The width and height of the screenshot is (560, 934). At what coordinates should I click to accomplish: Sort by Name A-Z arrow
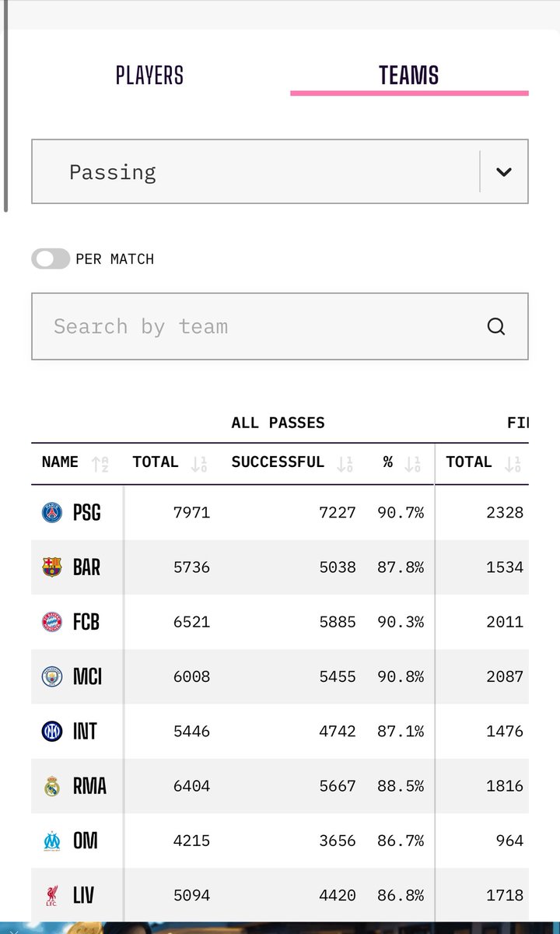pyautogui.click(x=100, y=464)
